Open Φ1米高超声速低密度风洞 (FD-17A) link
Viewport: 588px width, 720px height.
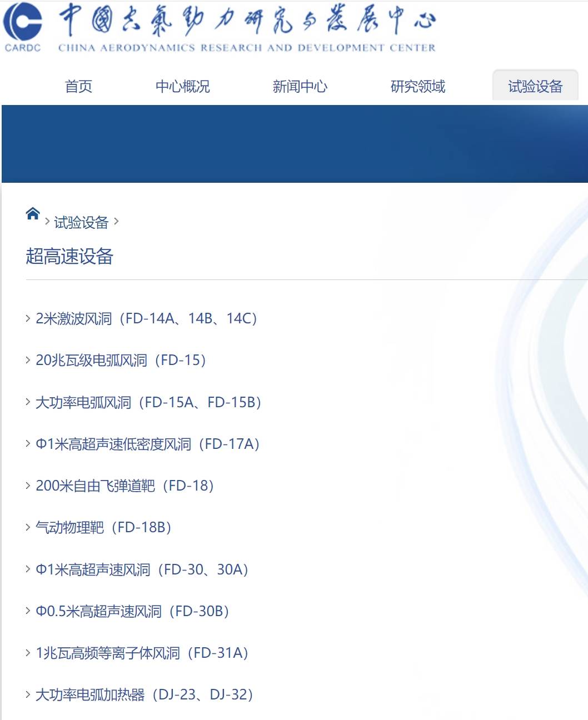point(148,444)
